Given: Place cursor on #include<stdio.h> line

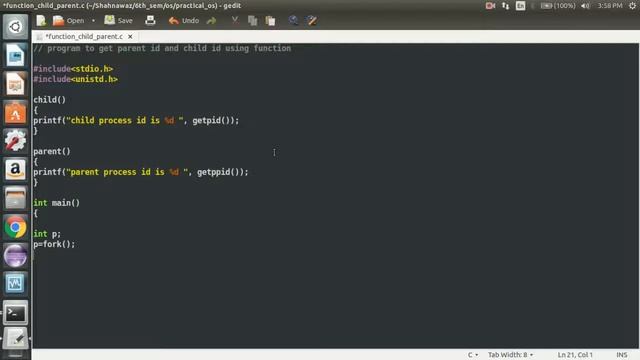Looking at the screenshot, I should tap(73, 69).
